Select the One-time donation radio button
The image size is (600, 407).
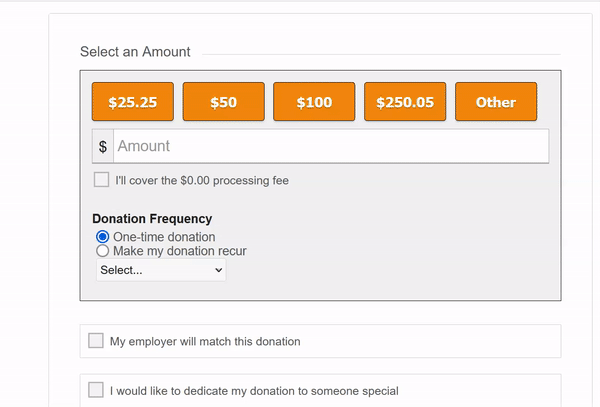tap(102, 237)
